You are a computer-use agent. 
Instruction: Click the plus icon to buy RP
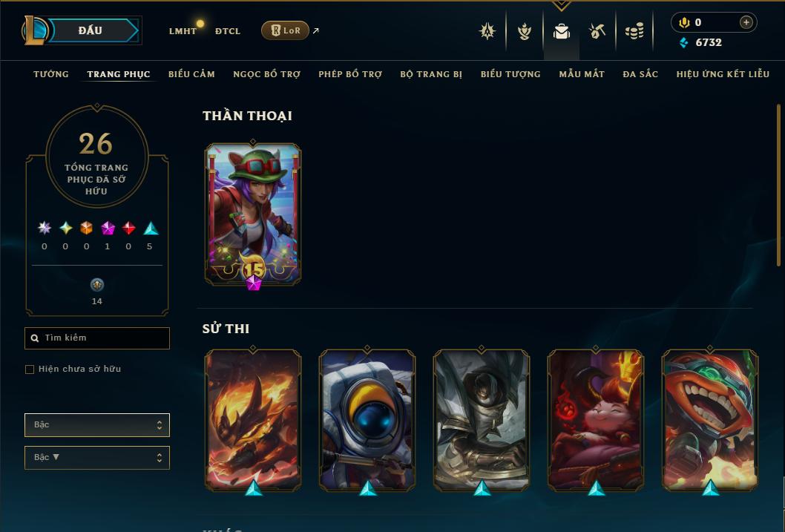[746, 22]
